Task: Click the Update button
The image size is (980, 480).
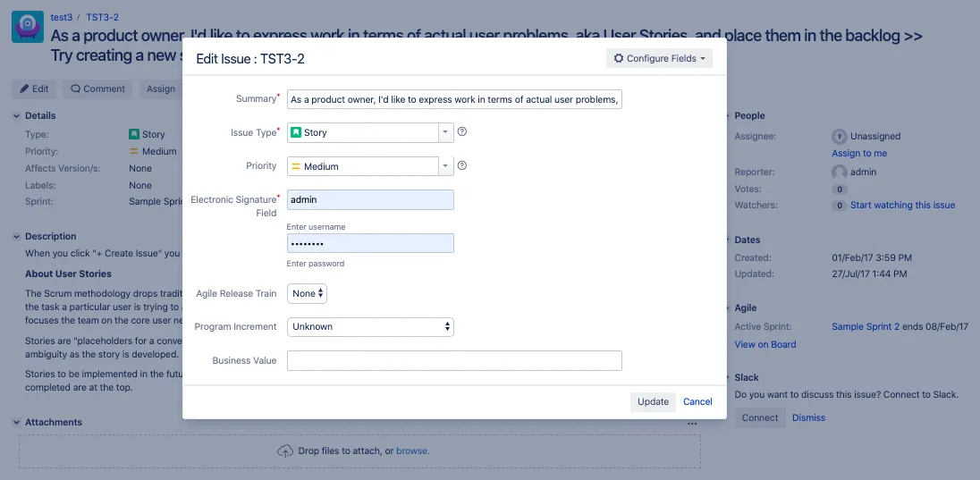Action: click(653, 402)
